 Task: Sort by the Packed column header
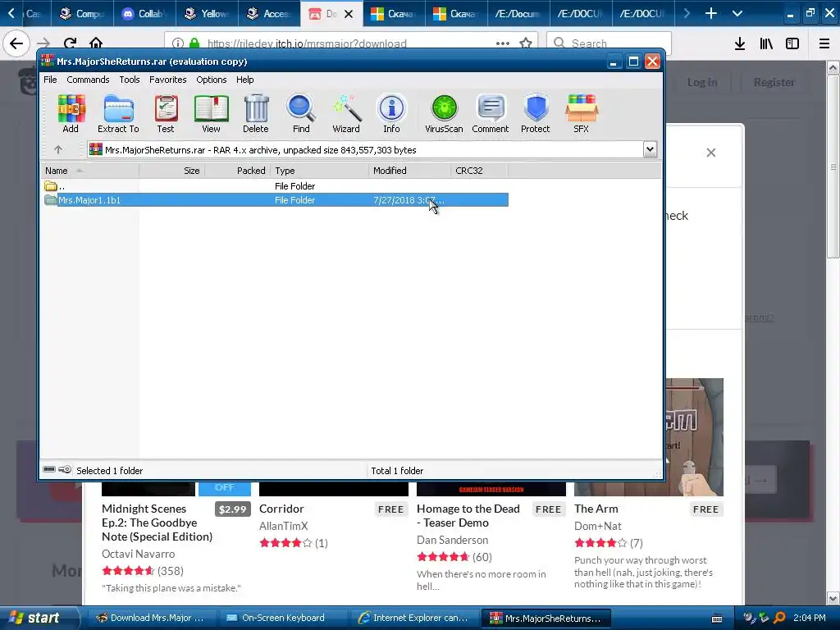tap(237, 171)
